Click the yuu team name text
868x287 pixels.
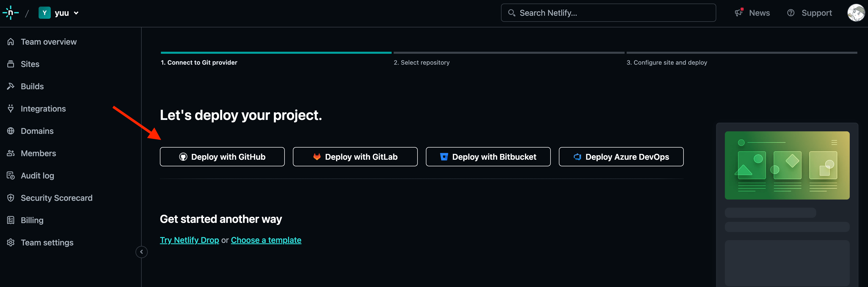point(62,13)
